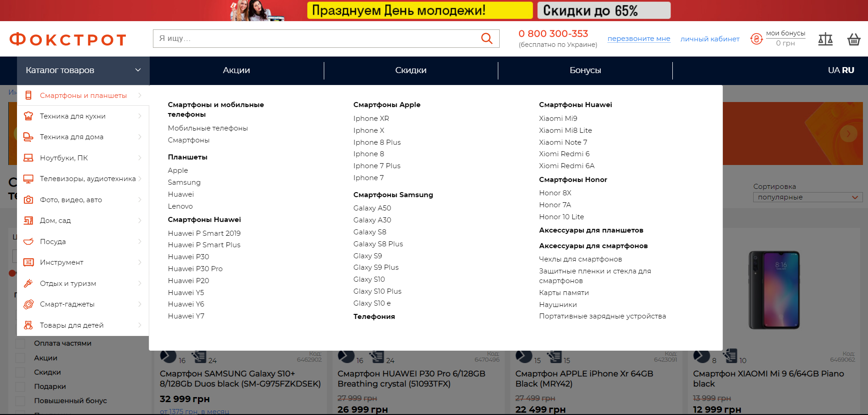Click the search magnifier icon
Screen dimensions: 868x415
point(487,39)
